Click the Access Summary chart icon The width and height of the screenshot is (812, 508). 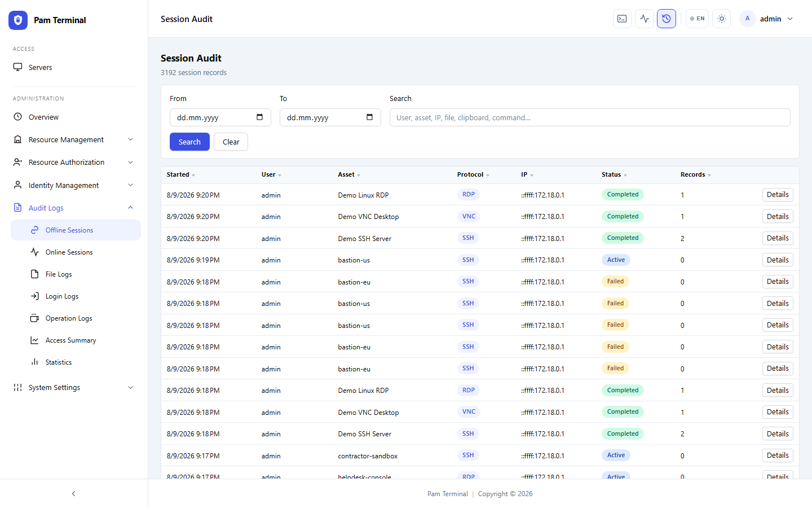[x=35, y=340]
